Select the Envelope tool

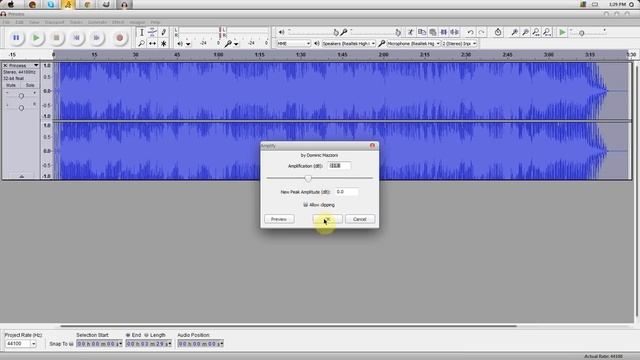(152, 32)
